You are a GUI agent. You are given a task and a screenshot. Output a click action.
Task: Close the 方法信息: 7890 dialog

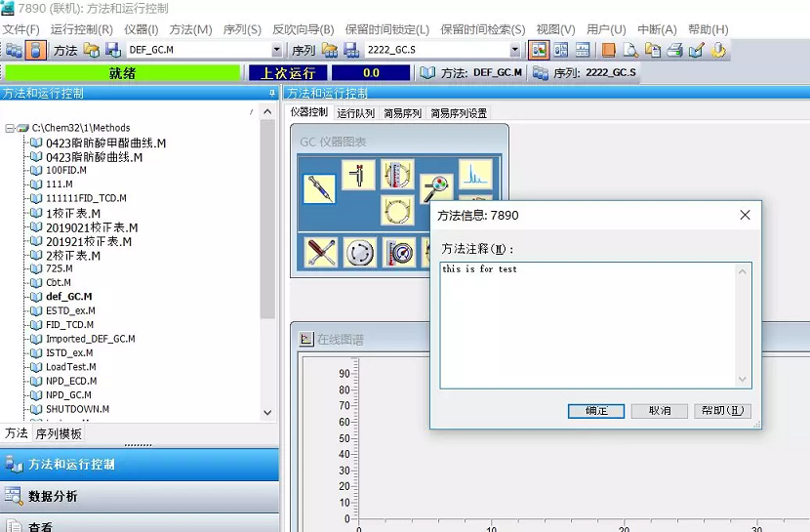[x=745, y=215]
